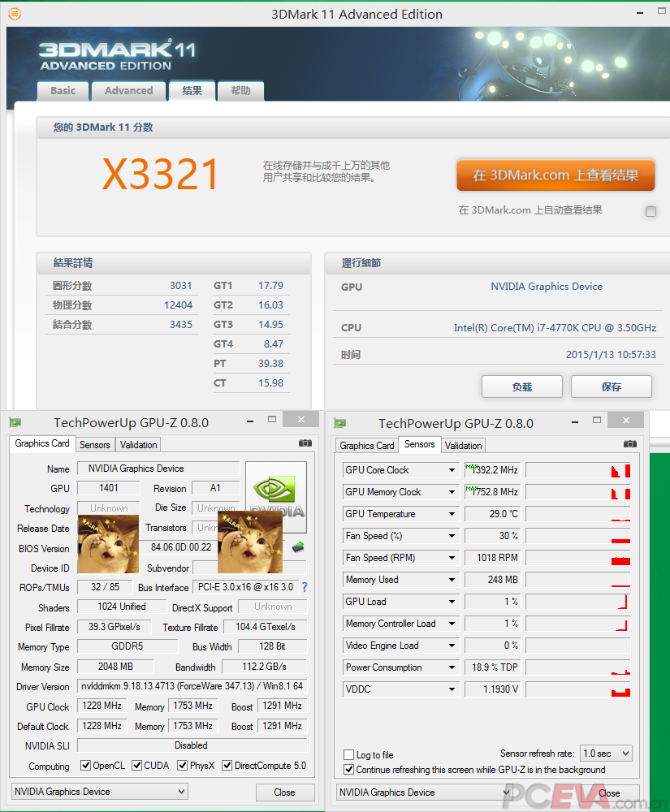Click the orange 在 3DMark.com 上查看结果 button
Image resolution: width=670 pixels, height=812 pixels.
click(x=555, y=175)
